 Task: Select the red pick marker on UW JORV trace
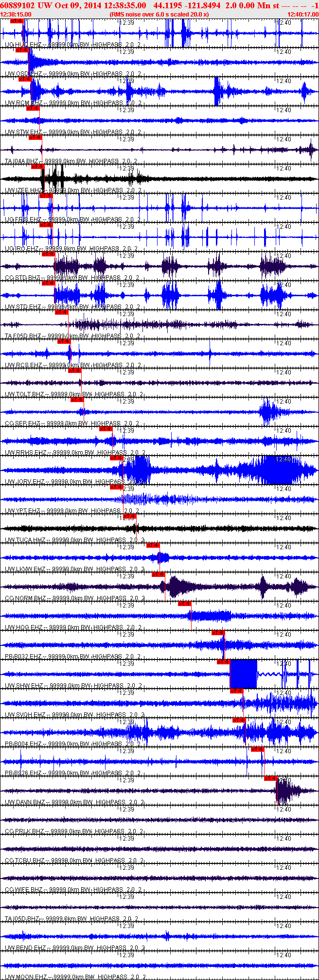point(116,458)
